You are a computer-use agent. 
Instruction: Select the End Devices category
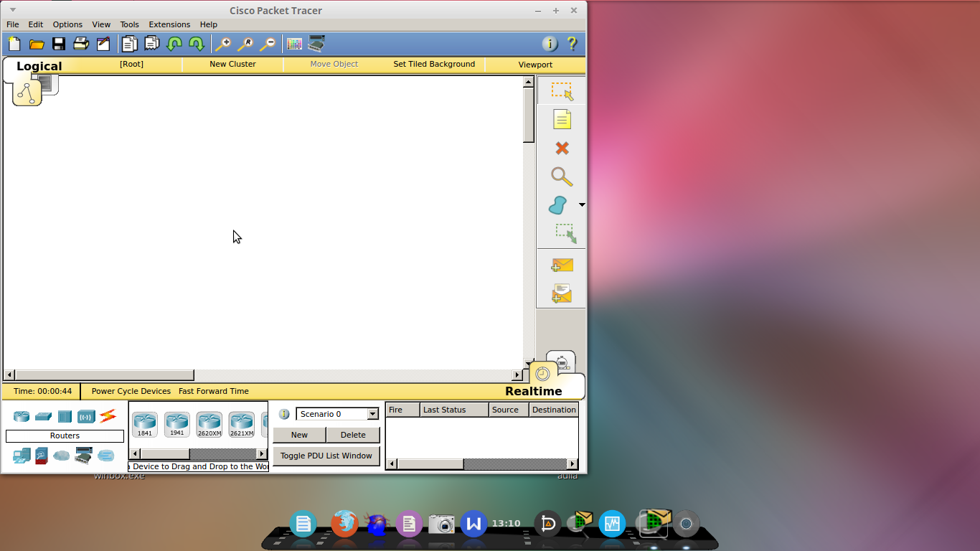coord(22,455)
